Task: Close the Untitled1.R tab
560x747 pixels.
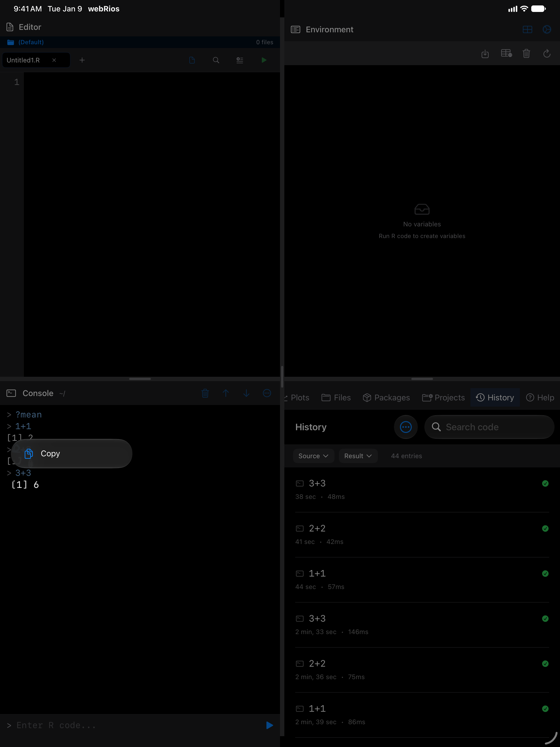Action: [54, 60]
